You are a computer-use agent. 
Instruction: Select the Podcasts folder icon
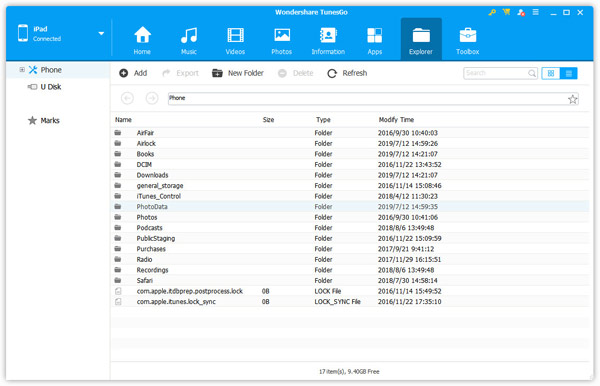click(x=118, y=228)
